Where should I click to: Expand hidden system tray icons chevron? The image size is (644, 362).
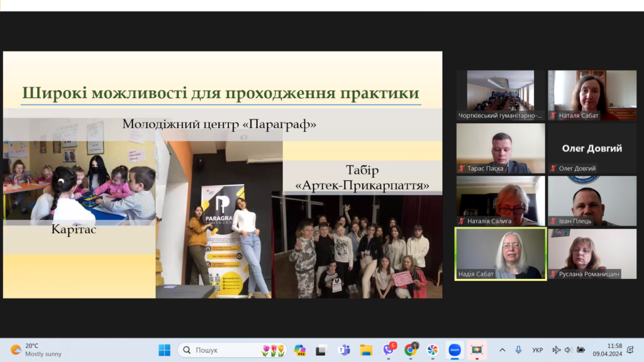[502, 350]
